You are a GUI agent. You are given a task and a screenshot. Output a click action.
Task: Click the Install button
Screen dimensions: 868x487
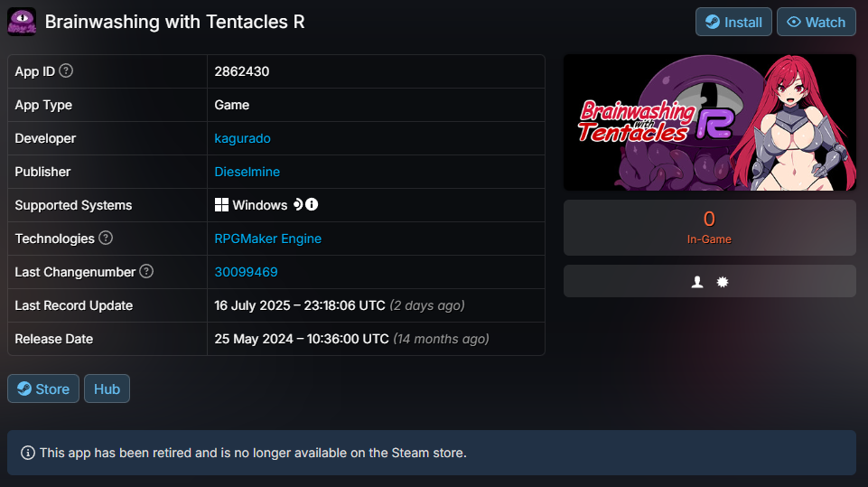coord(733,23)
